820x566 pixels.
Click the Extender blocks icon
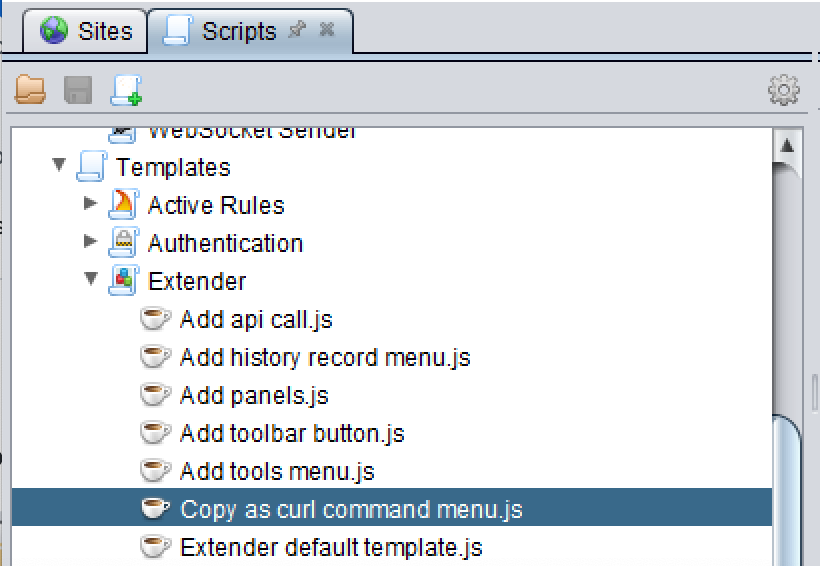point(123,280)
